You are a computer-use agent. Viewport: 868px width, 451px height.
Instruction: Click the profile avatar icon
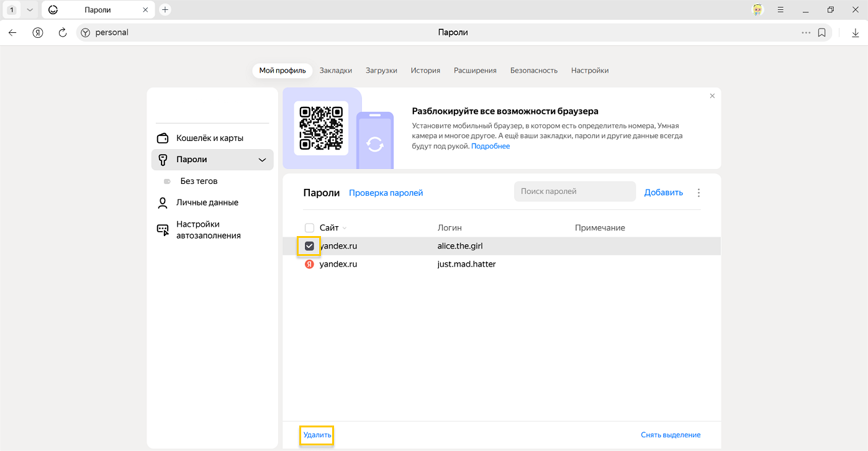point(757,10)
